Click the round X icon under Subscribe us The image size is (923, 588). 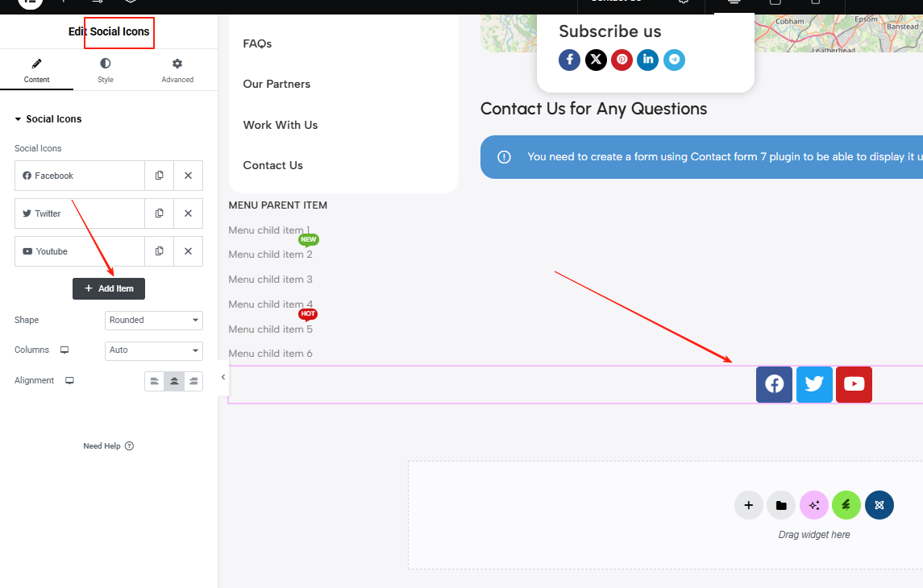(x=596, y=60)
